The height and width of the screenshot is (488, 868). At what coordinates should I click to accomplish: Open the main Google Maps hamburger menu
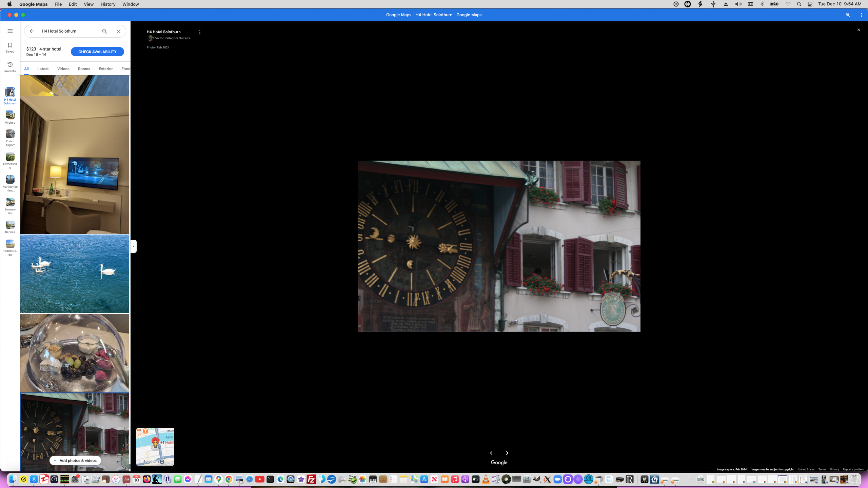[10, 30]
